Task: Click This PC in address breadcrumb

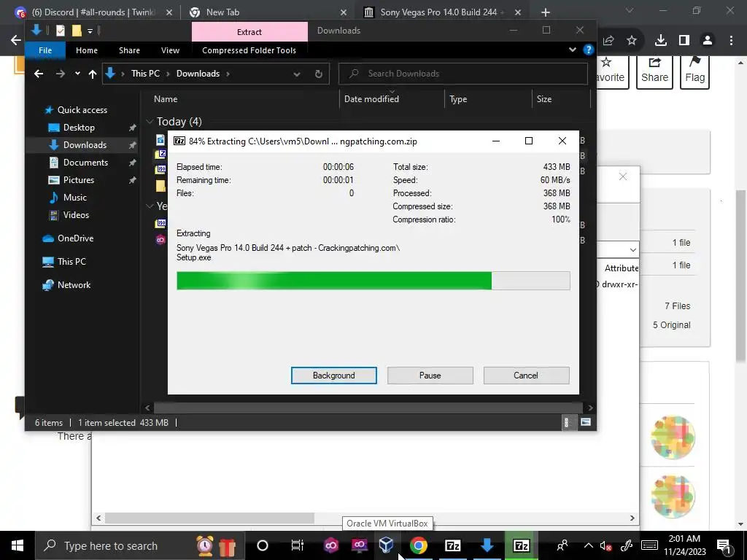Action: [x=145, y=74]
